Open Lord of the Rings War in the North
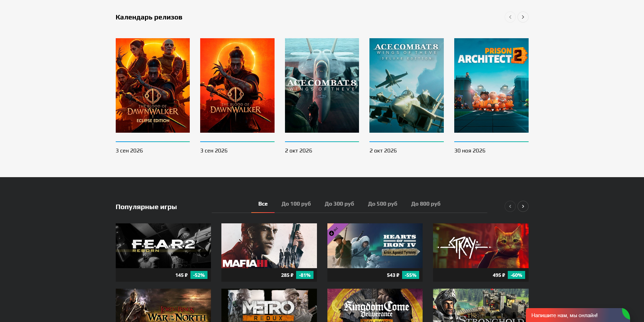 coord(163,305)
